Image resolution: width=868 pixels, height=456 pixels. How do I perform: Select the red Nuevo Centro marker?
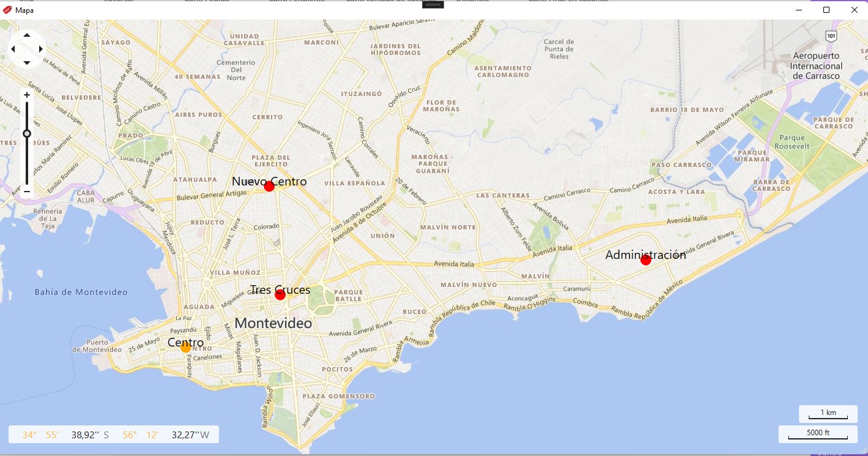(x=269, y=186)
